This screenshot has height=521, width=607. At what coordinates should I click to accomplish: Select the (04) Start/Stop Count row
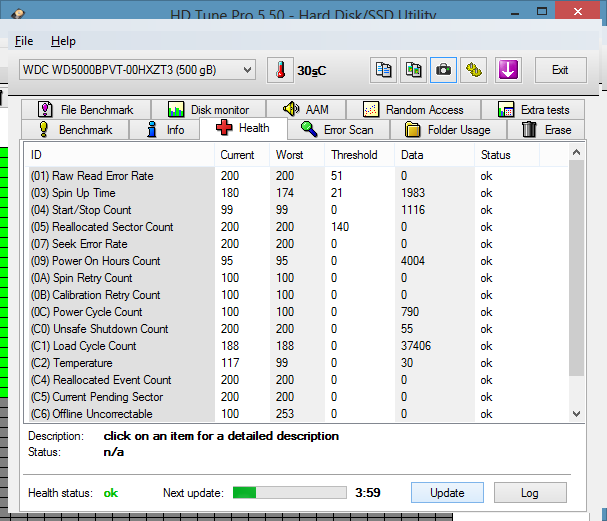[x=297, y=210]
